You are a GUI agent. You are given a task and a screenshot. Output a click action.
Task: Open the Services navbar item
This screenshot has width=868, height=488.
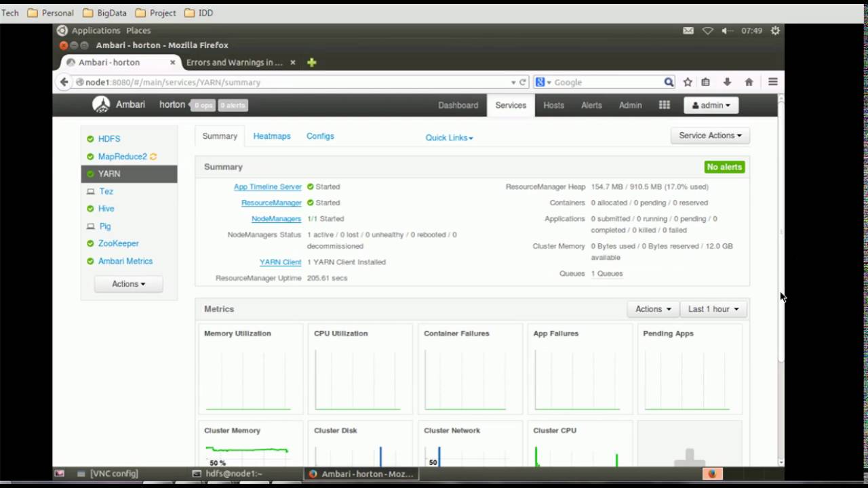(x=511, y=105)
